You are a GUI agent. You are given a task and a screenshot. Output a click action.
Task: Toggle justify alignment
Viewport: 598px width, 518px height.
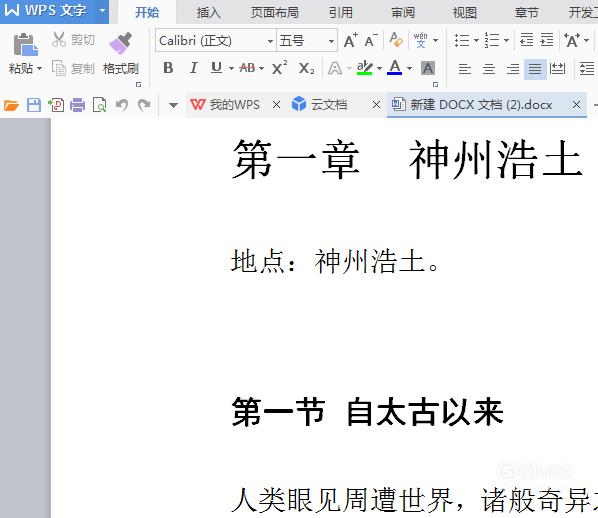click(x=535, y=69)
